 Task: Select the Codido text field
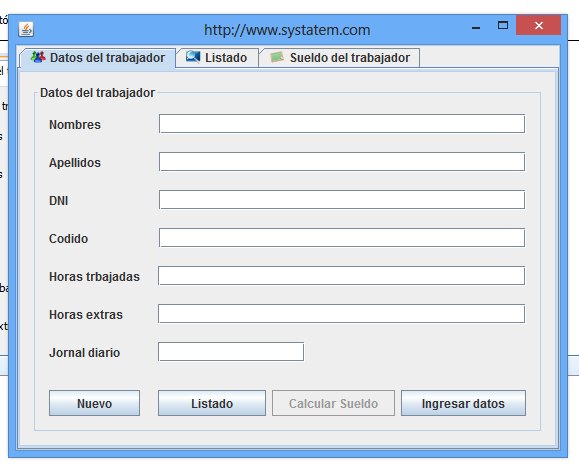pos(342,238)
